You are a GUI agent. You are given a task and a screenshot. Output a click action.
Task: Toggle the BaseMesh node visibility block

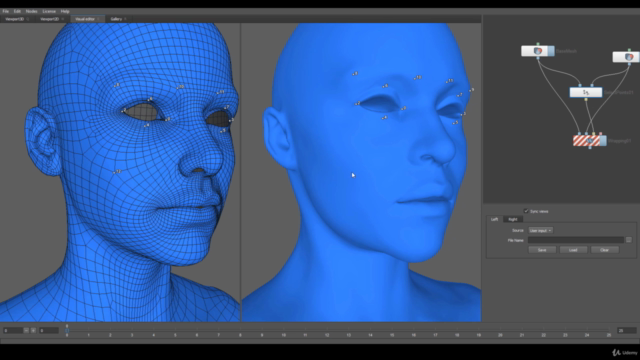[x=551, y=51]
